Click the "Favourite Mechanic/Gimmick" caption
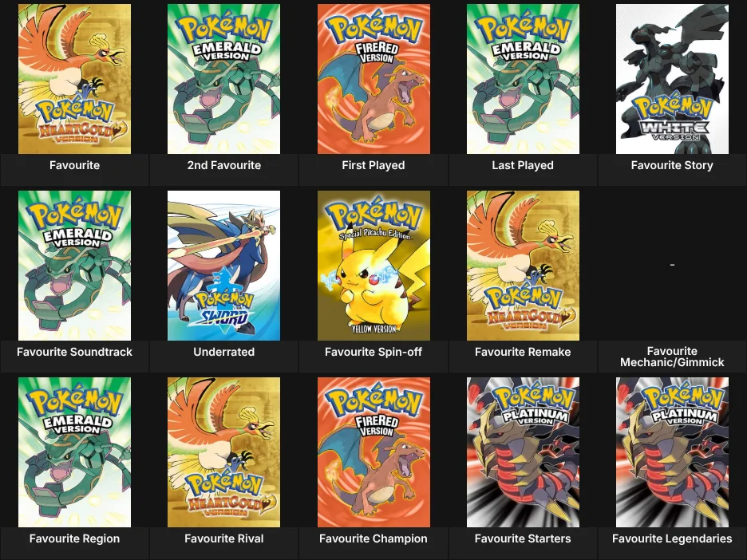 (672, 357)
